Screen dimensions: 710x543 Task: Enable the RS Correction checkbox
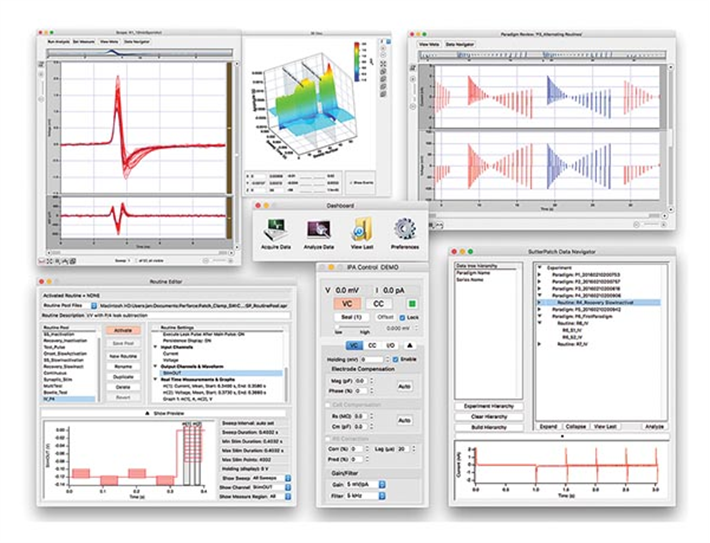click(328, 439)
